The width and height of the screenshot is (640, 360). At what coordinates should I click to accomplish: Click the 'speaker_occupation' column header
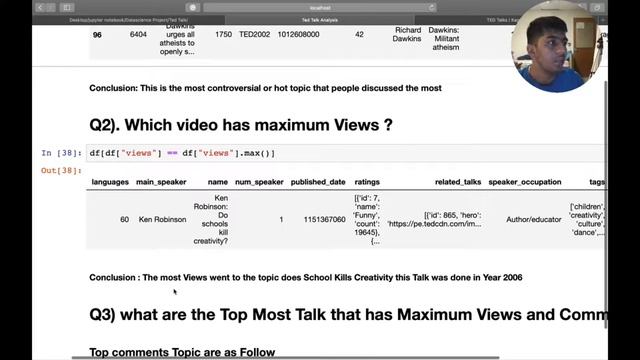(x=525, y=182)
